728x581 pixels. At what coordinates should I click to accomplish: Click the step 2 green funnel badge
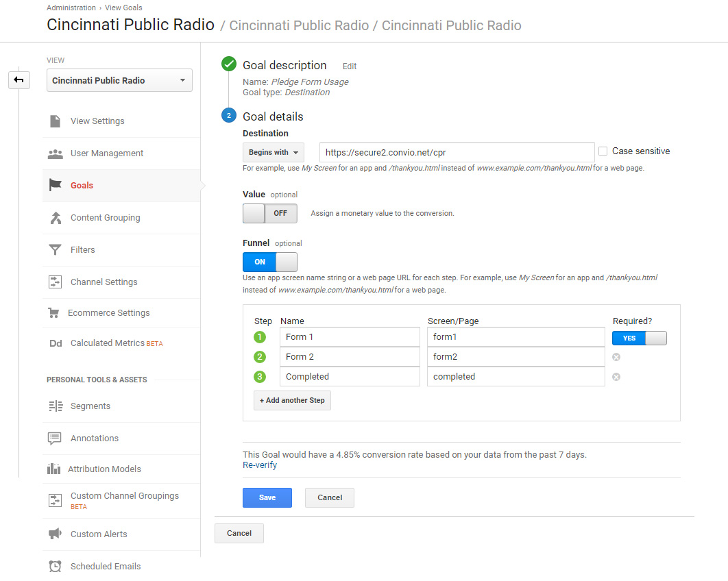(x=260, y=358)
